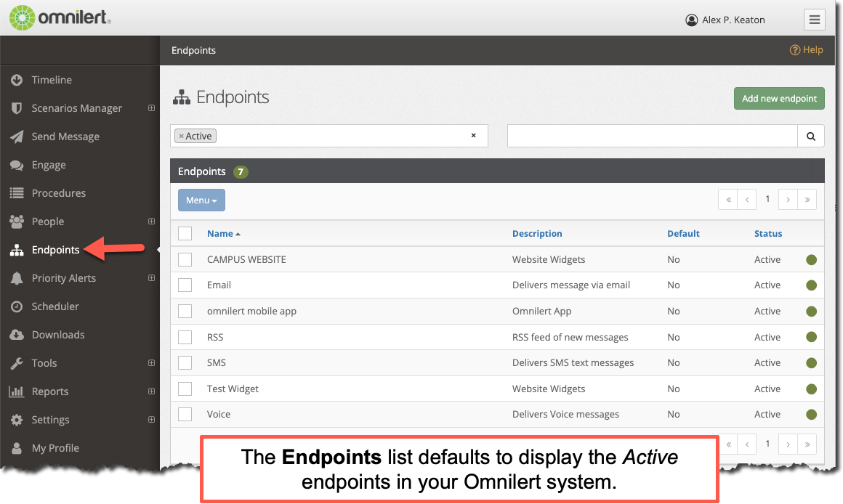The image size is (843, 504).
Task: Sort by Status column header
Action: 767,234
